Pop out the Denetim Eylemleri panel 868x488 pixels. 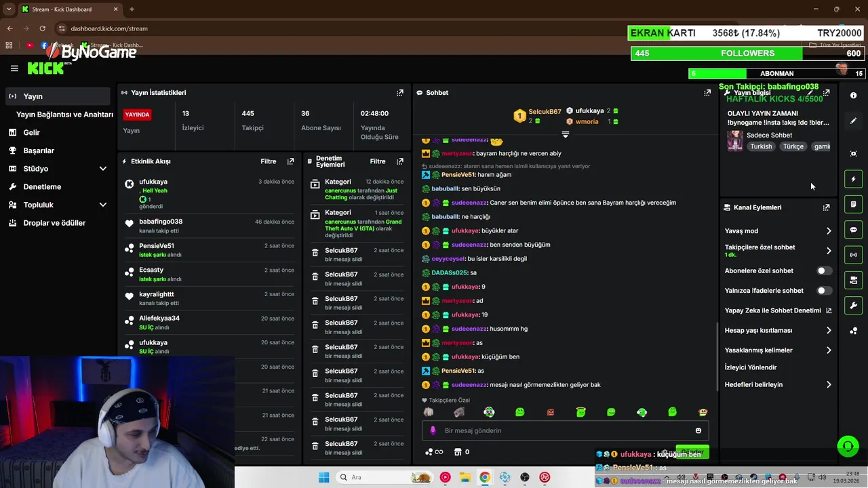400,161
